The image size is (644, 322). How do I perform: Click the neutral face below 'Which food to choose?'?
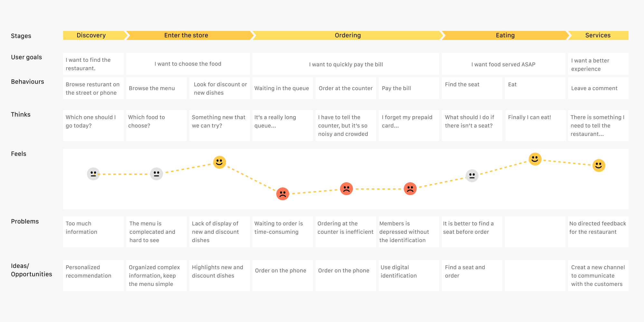coord(156,174)
